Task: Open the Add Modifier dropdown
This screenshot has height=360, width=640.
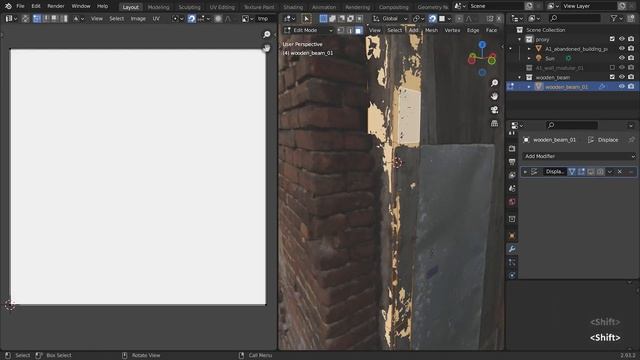Action: click(x=579, y=156)
